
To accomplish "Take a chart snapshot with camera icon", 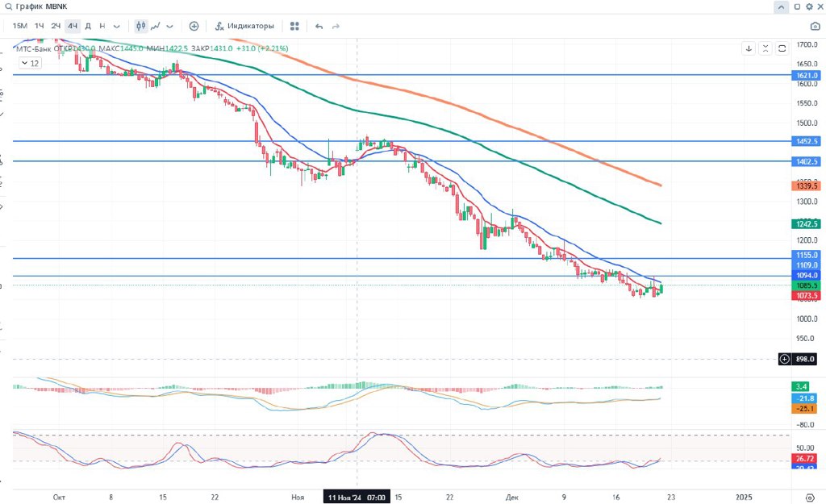I will (x=815, y=26).
